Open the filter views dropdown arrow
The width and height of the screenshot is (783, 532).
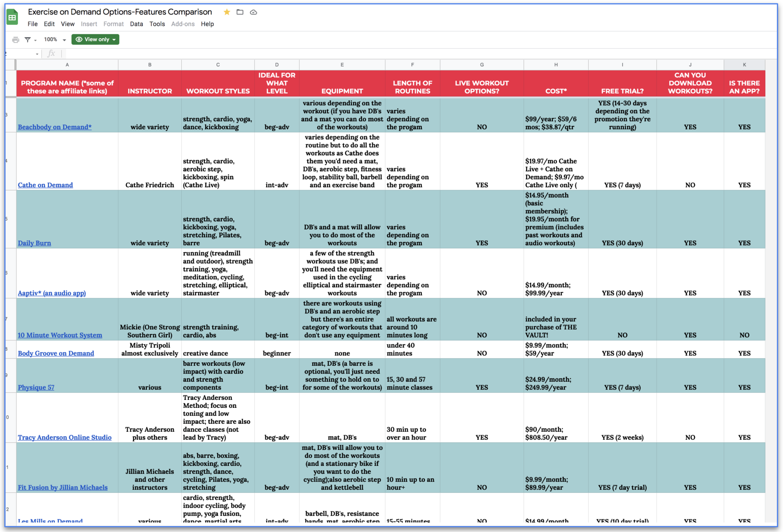35,40
